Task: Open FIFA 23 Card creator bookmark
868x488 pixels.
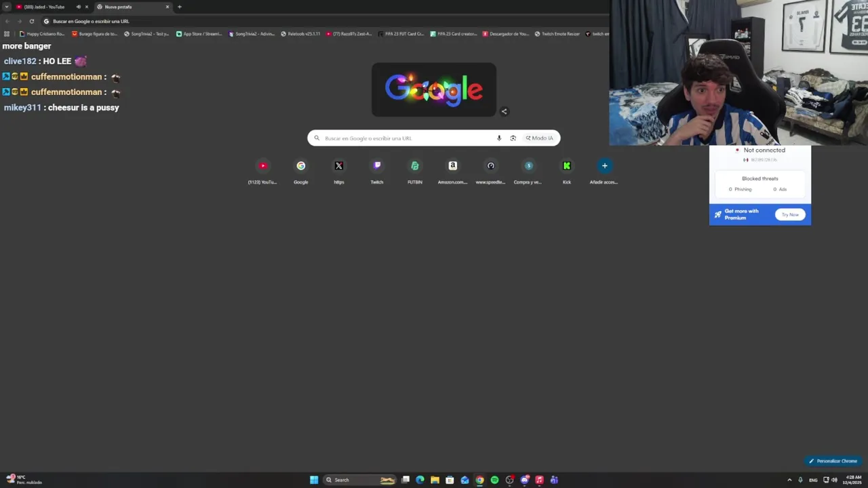Action: (454, 34)
